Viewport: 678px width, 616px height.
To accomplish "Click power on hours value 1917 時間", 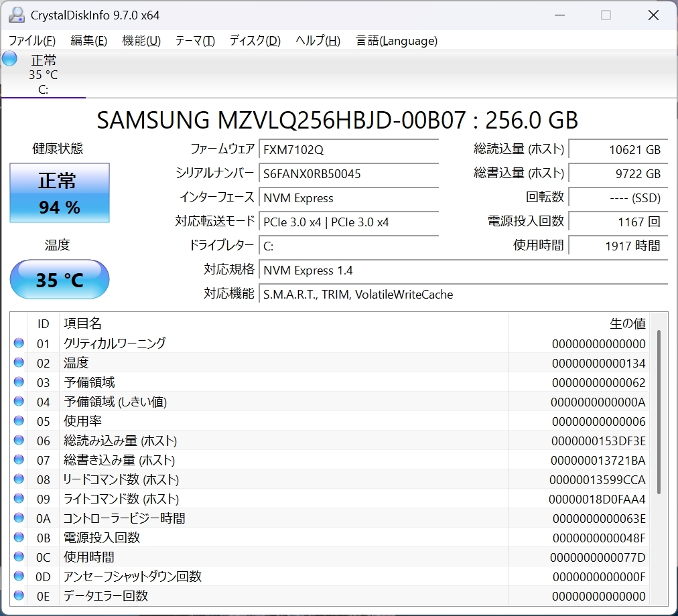I will click(x=618, y=246).
